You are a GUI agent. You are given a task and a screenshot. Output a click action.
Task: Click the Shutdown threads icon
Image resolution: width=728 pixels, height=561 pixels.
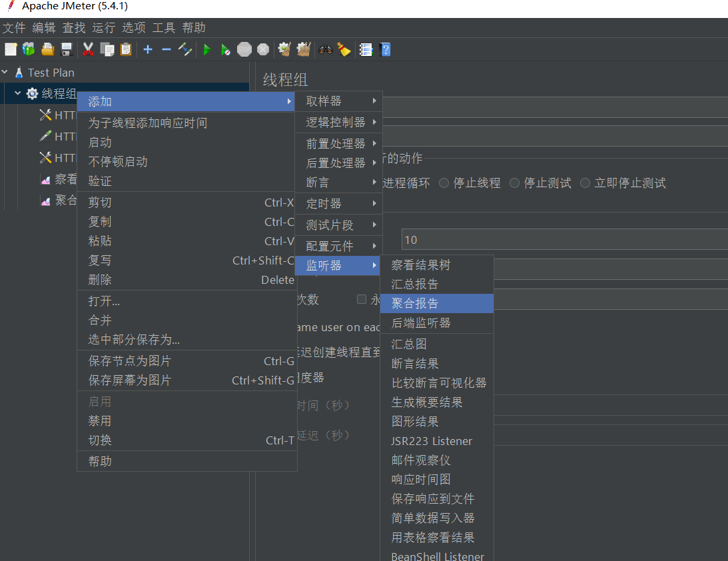coord(263,49)
